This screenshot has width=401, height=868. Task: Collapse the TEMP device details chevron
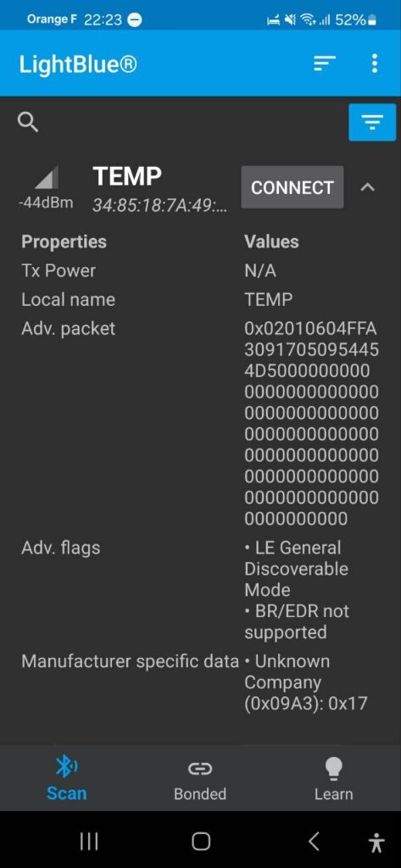click(x=367, y=187)
